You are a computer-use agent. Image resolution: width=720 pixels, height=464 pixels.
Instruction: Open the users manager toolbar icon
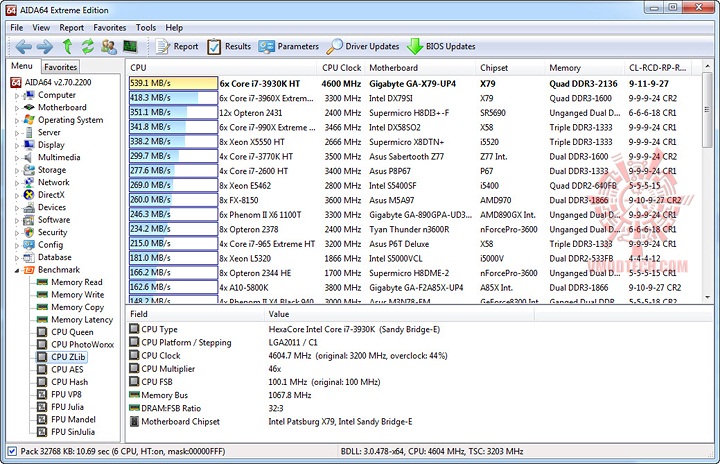(x=109, y=46)
